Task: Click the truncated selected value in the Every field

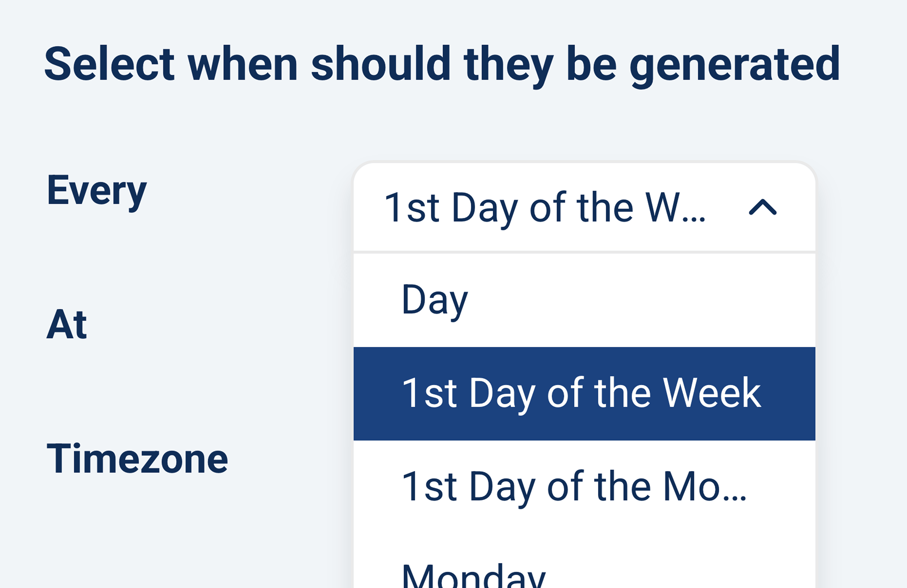Action: [x=545, y=208]
